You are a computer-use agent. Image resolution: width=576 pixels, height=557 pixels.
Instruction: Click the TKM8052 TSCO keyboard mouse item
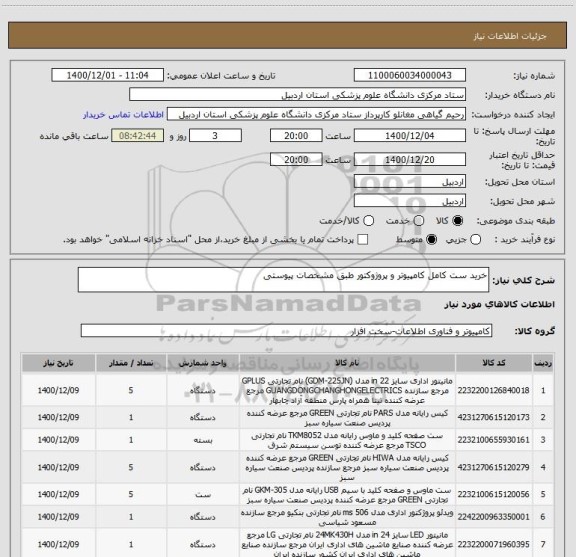pyautogui.click(x=347, y=440)
